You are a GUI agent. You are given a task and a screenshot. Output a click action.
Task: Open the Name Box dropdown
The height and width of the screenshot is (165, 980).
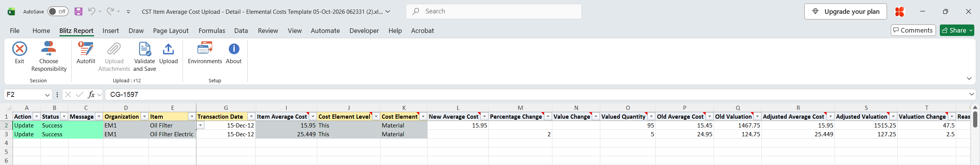click(47, 95)
